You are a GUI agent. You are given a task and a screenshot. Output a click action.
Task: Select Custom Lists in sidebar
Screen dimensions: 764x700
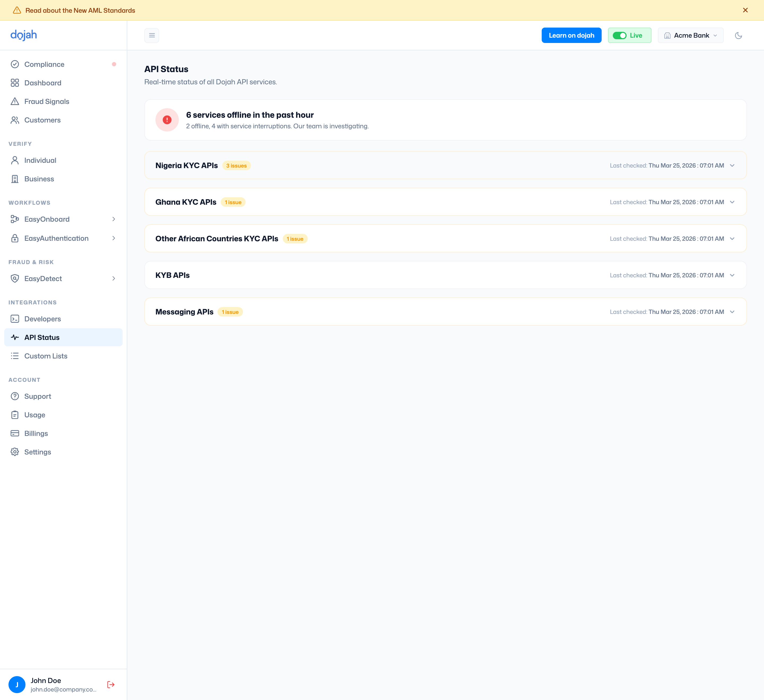pyautogui.click(x=63, y=356)
